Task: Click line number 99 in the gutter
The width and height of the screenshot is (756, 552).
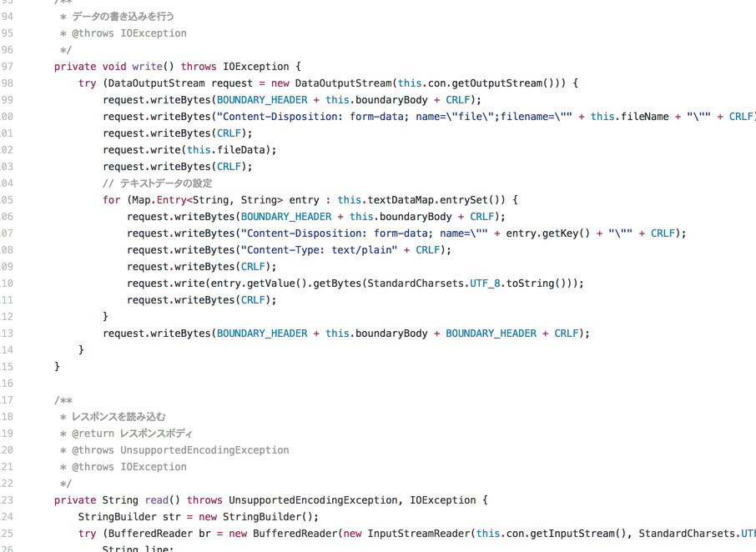Action: [x=7, y=100]
